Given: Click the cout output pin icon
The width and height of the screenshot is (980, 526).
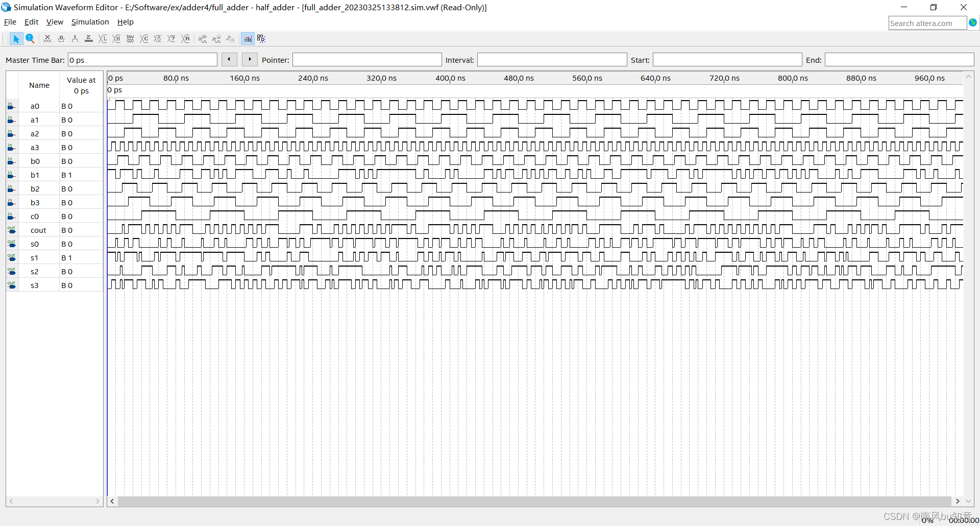Looking at the screenshot, I should (11, 230).
